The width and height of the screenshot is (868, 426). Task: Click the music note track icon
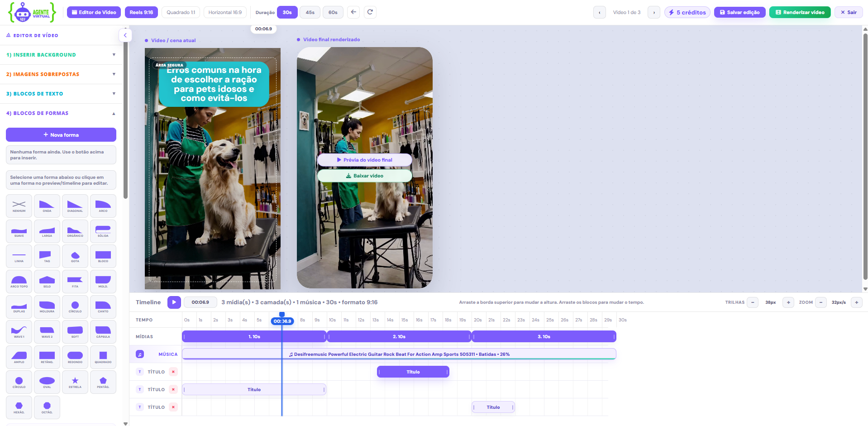pos(140,354)
